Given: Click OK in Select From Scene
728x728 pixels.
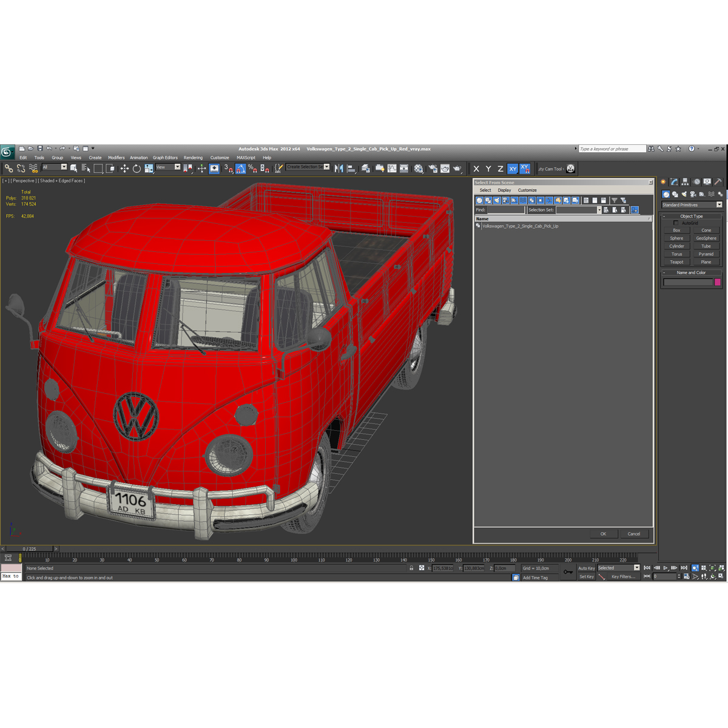Looking at the screenshot, I should [603, 534].
